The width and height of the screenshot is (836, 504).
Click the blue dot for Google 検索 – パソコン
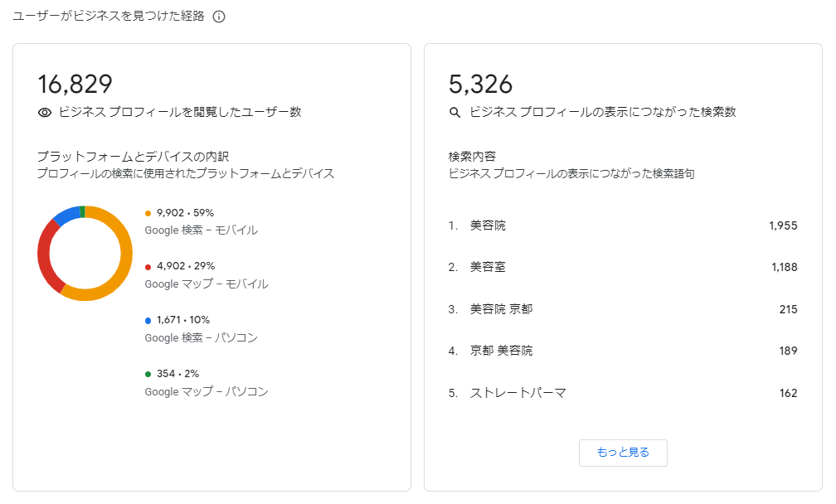point(148,321)
